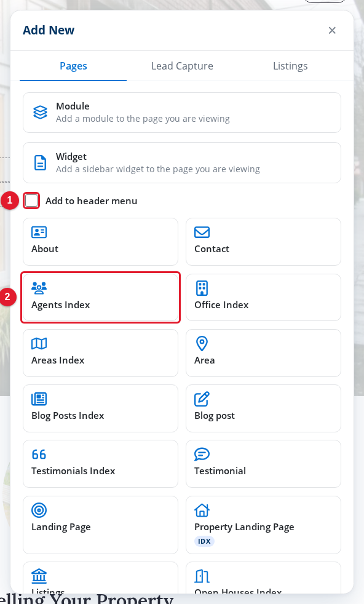Add a sidebar Widget
This screenshot has height=604, width=364.
coord(182,163)
